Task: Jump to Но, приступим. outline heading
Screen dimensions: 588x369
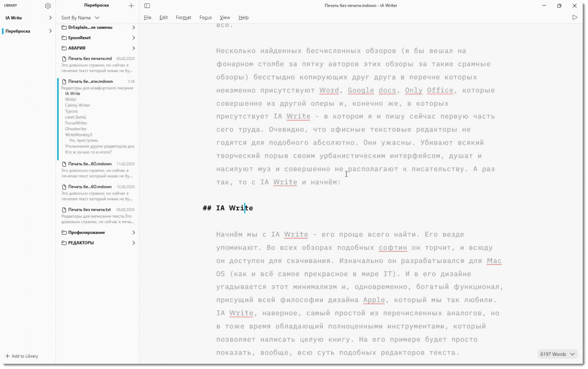Action: (x=84, y=140)
